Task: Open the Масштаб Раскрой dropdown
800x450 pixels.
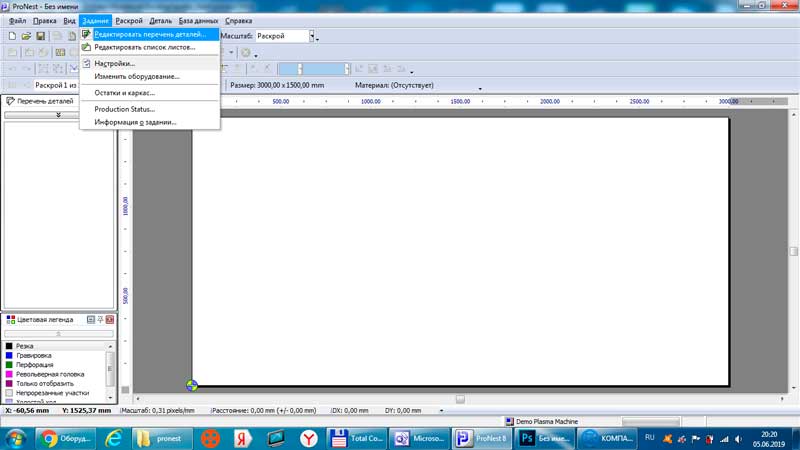Action: [312, 36]
